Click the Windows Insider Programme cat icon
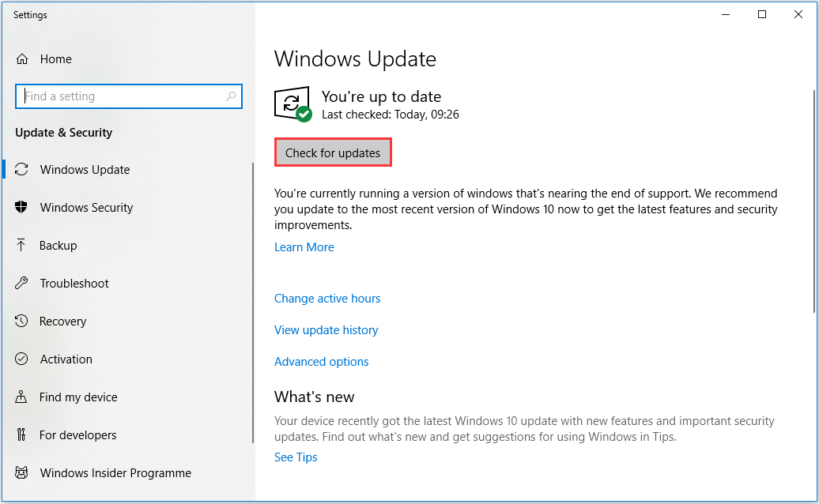The height and width of the screenshot is (504, 819). click(x=21, y=472)
